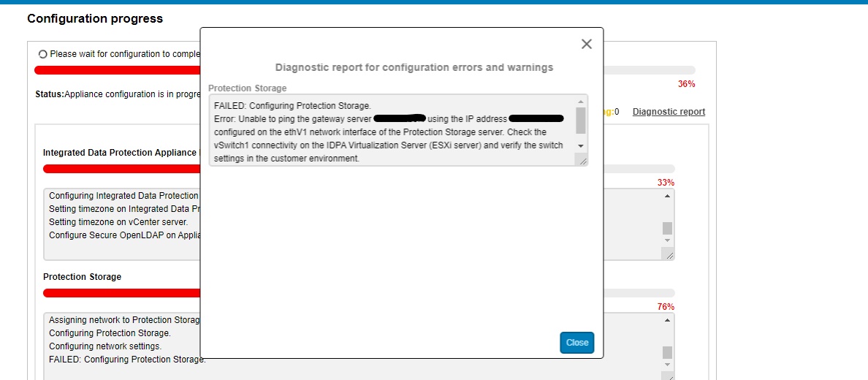Image resolution: width=868 pixels, height=380 pixels.
Task: Select the 'Please wait for configuration' radio indicator
Action: [x=42, y=54]
